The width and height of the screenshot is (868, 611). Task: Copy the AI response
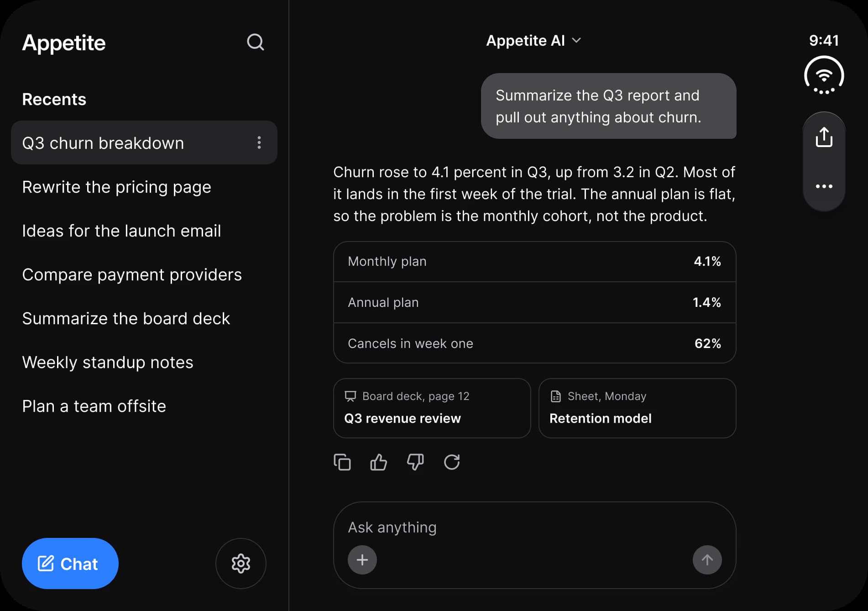click(342, 462)
